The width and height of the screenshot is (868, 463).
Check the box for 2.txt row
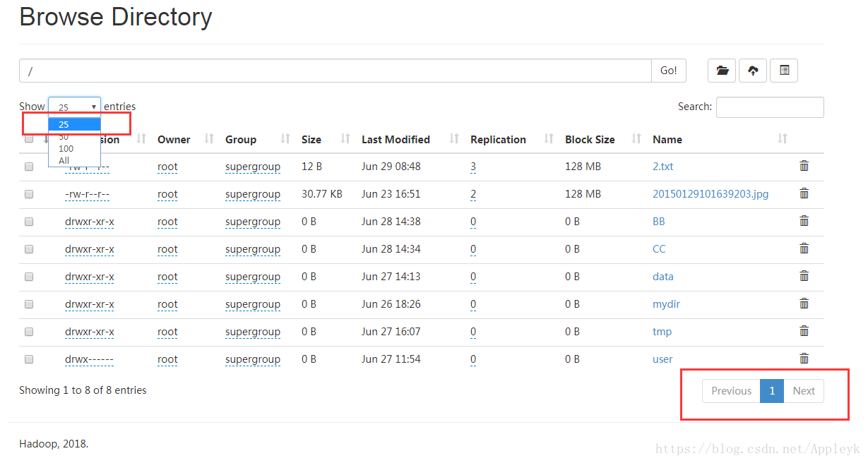tap(29, 167)
